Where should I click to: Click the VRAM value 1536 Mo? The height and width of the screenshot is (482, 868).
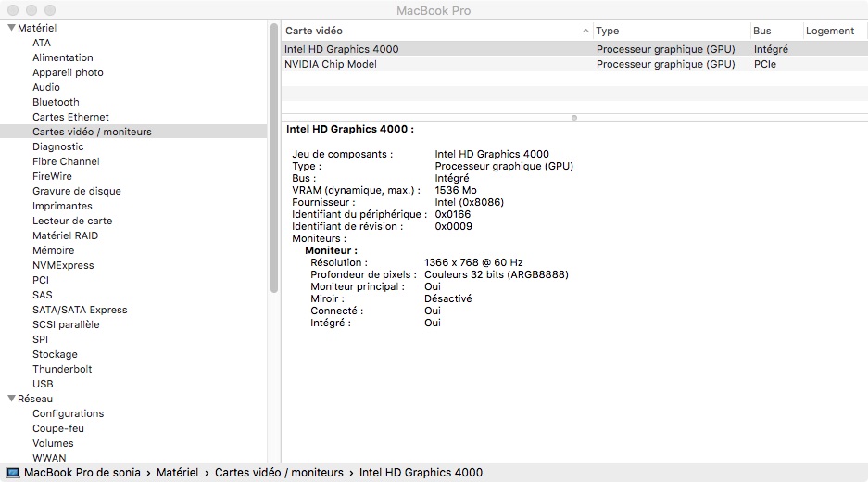tap(456, 190)
